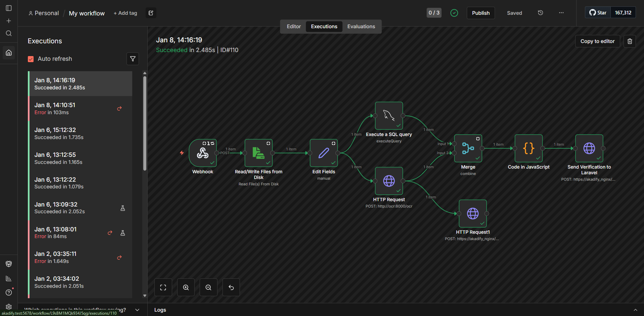Open execution Jan 6, 13:09:32
Image resolution: width=644 pixels, height=316 pixels.
[x=81, y=208]
